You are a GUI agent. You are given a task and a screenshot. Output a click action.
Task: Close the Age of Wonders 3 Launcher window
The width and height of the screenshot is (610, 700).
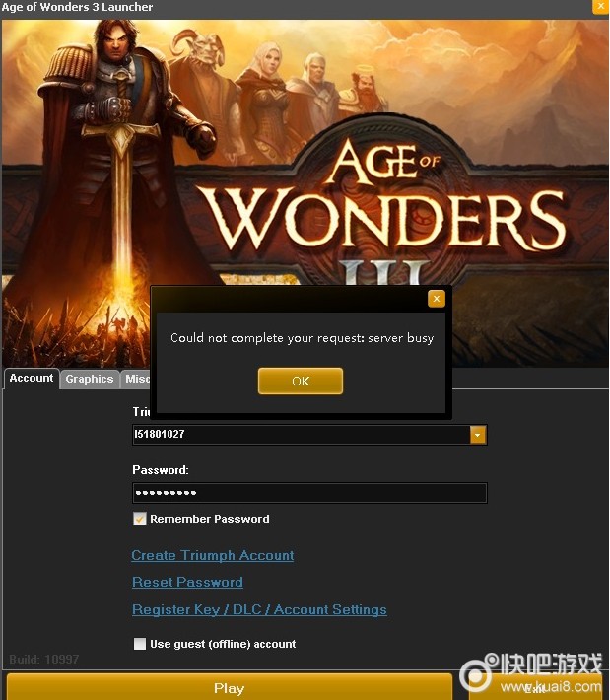[x=600, y=7]
